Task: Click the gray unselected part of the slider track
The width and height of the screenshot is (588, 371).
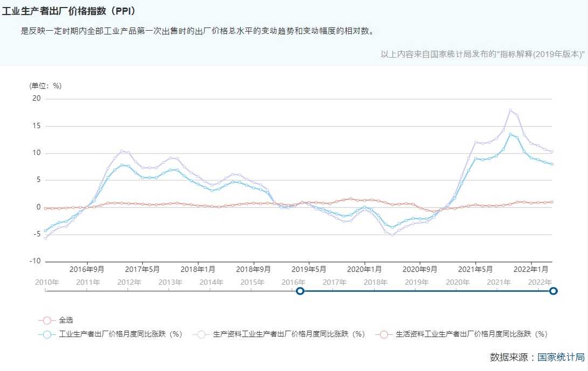Action: [172, 291]
